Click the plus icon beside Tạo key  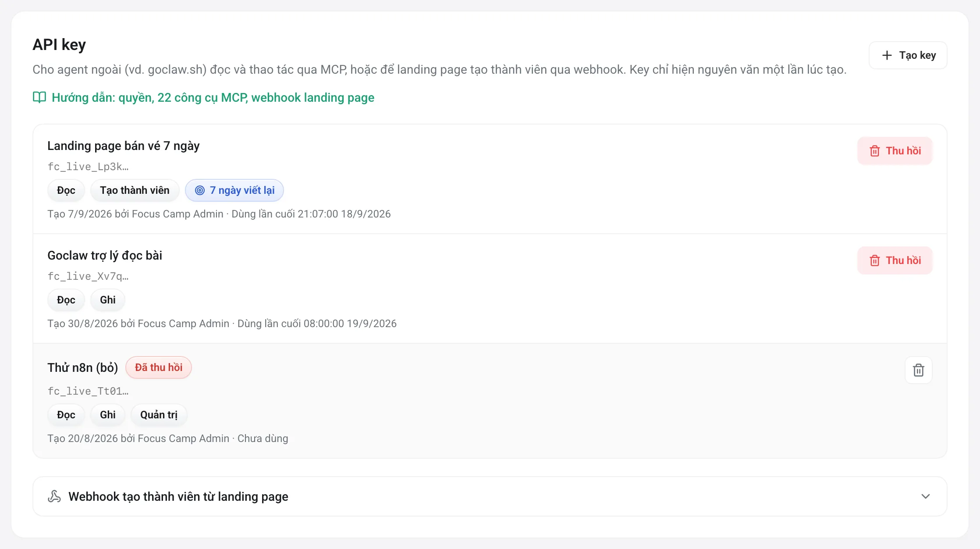pyautogui.click(x=887, y=55)
